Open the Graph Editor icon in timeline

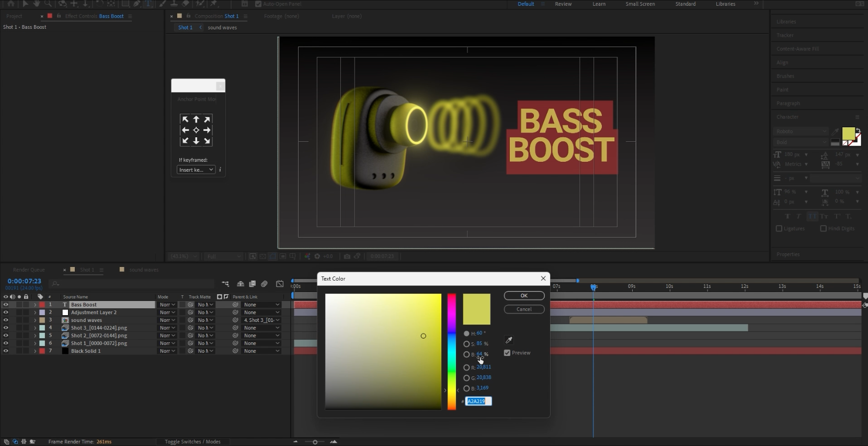pos(280,284)
